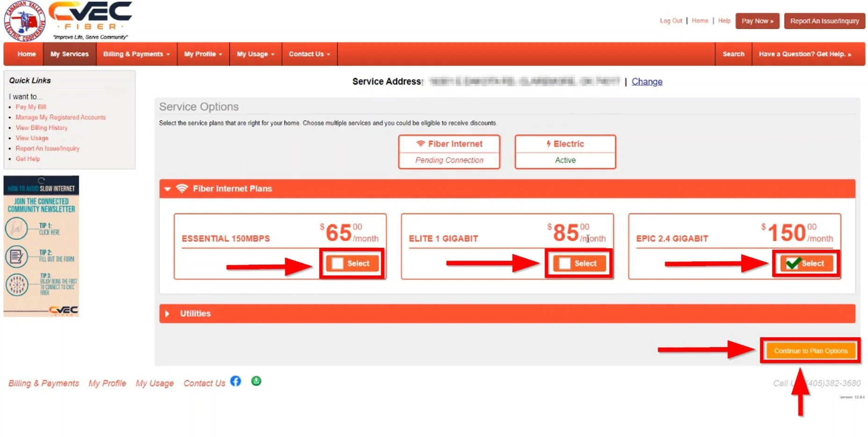
Task: Click Change next to Service Address
Action: (647, 81)
